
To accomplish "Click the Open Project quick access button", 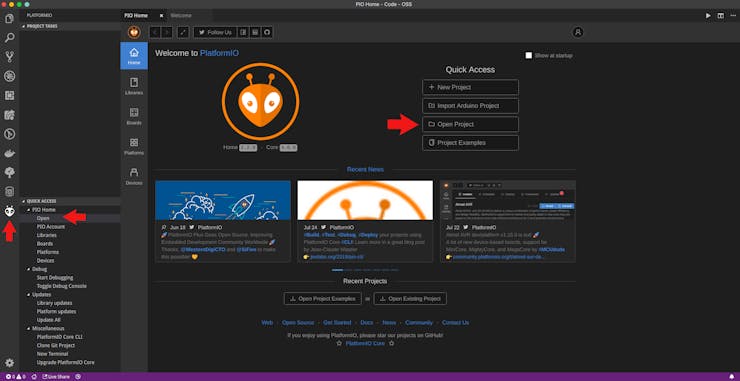I will click(x=470, y=124).
